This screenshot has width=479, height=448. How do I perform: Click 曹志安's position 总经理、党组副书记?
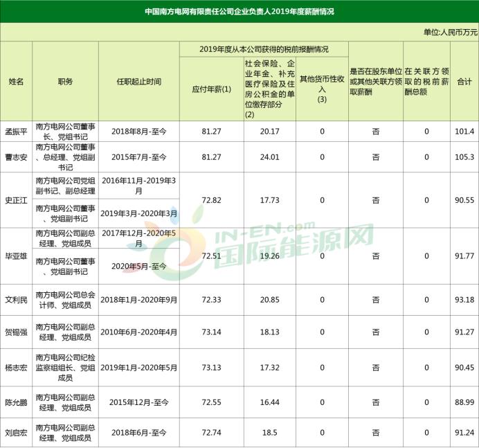click(x=65, y=157)
